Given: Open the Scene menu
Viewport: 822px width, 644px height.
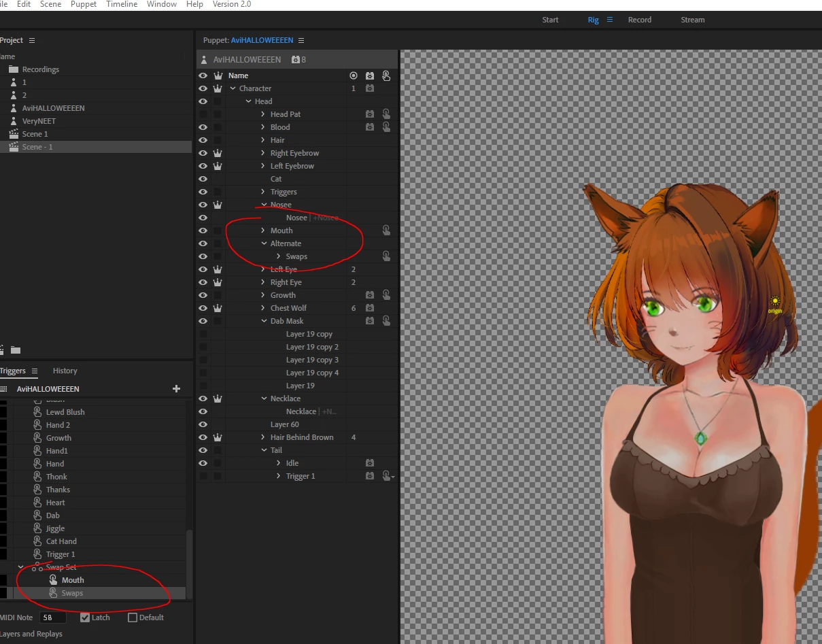Looking at the screenshot, I should click(50, 4).
